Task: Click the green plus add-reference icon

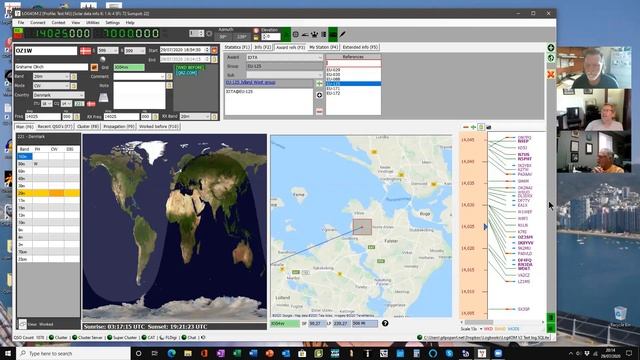Action: click(x=320, y=83)
